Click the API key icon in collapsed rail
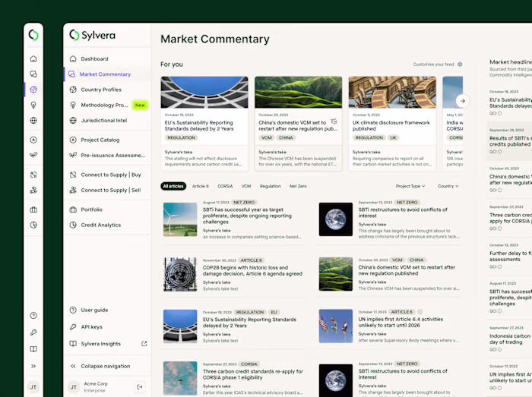The width and height of the screenshot is (532, 397). 33,332
